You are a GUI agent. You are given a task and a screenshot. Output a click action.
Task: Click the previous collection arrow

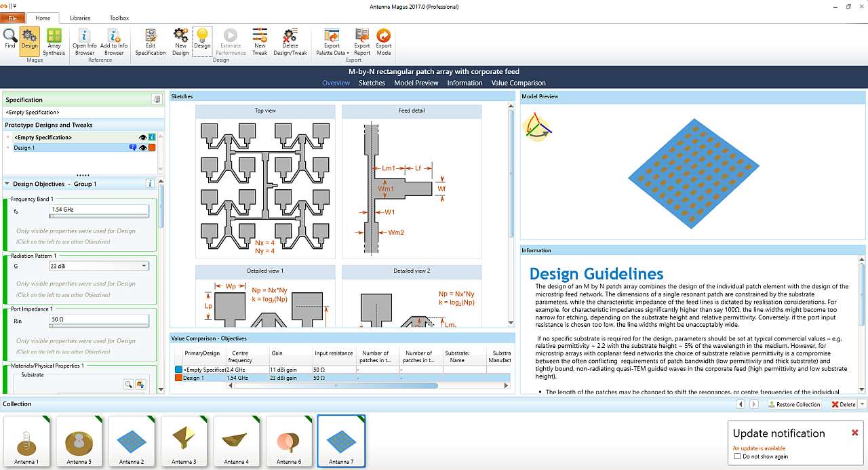(x=741, y=404)
